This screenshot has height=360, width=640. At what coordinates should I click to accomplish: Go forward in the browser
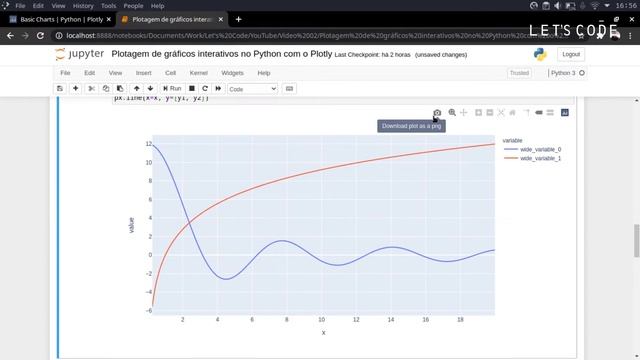(x=25, y=36)
